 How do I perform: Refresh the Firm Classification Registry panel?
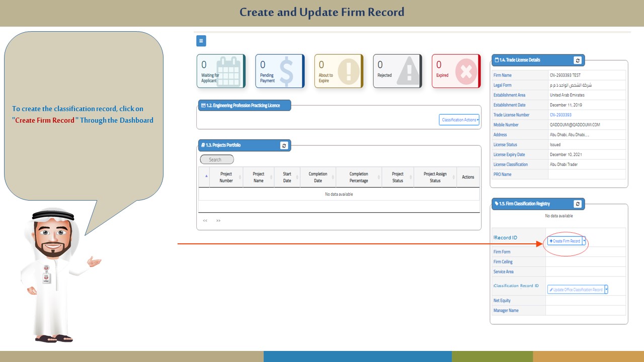(578, 204)
